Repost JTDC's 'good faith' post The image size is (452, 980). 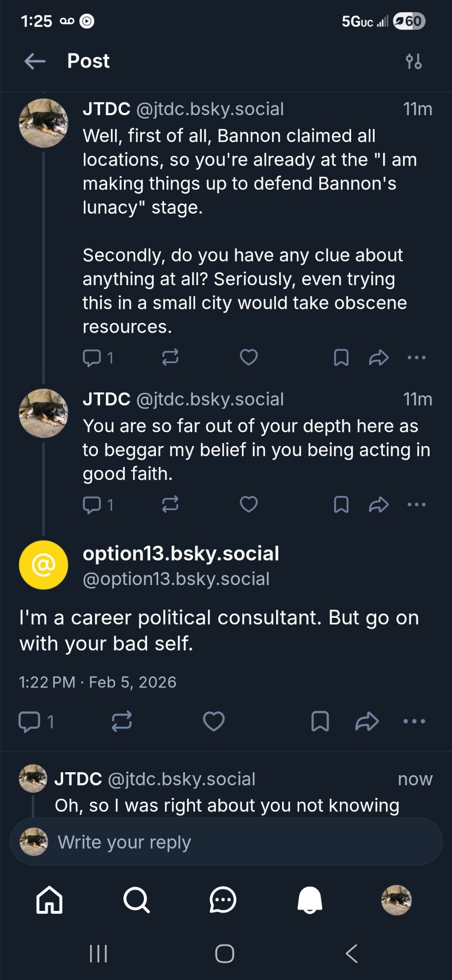click(170, 504)
